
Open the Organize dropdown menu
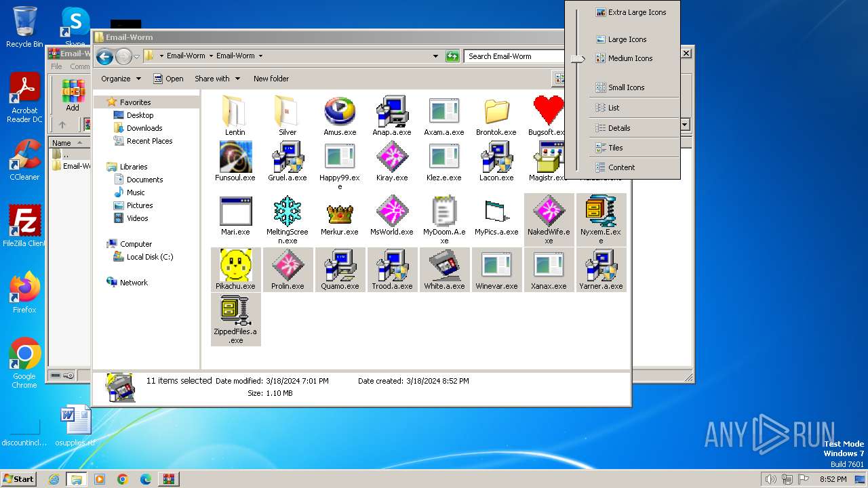(x=121, y=79)
